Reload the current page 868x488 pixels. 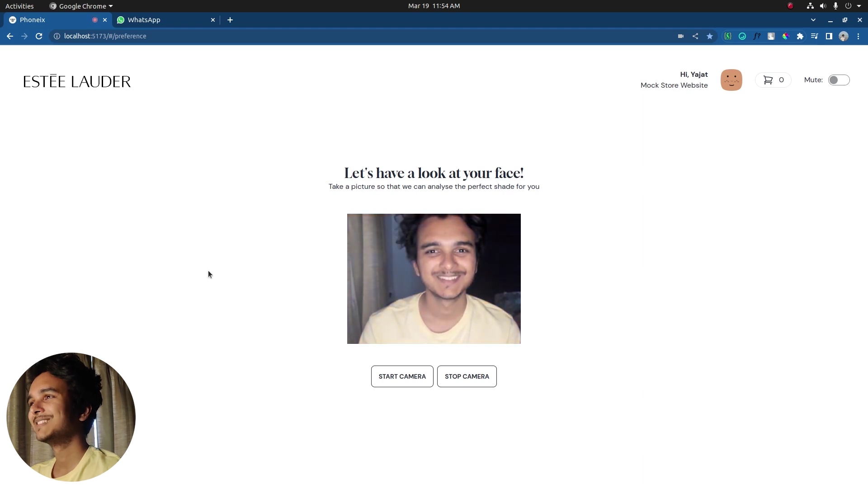[39, 36]
